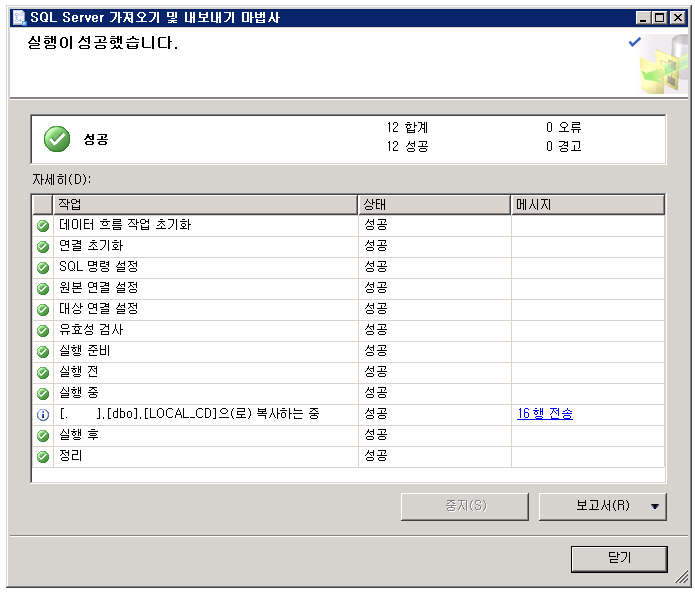This screenshot has width=695, height=593.
Task: Select the 실행 전 row text
Action: 78,371
